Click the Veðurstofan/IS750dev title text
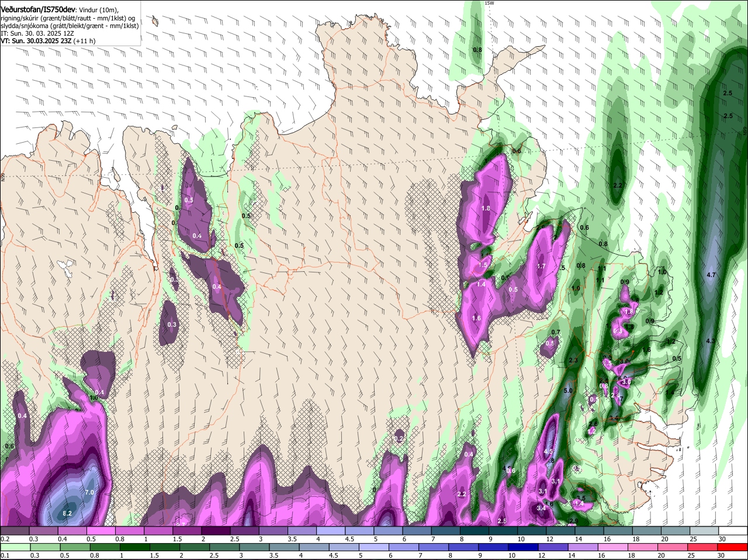 click(38, 9)
